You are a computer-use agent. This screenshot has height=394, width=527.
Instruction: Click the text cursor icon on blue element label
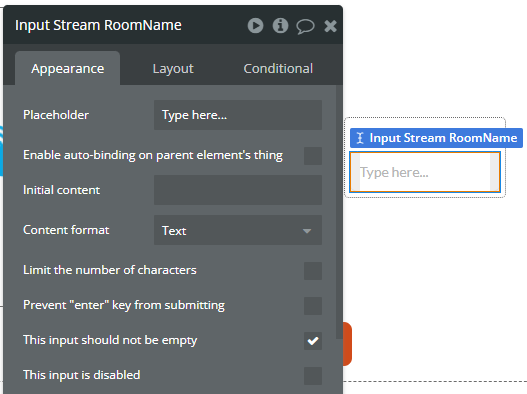tap(360, 138)
